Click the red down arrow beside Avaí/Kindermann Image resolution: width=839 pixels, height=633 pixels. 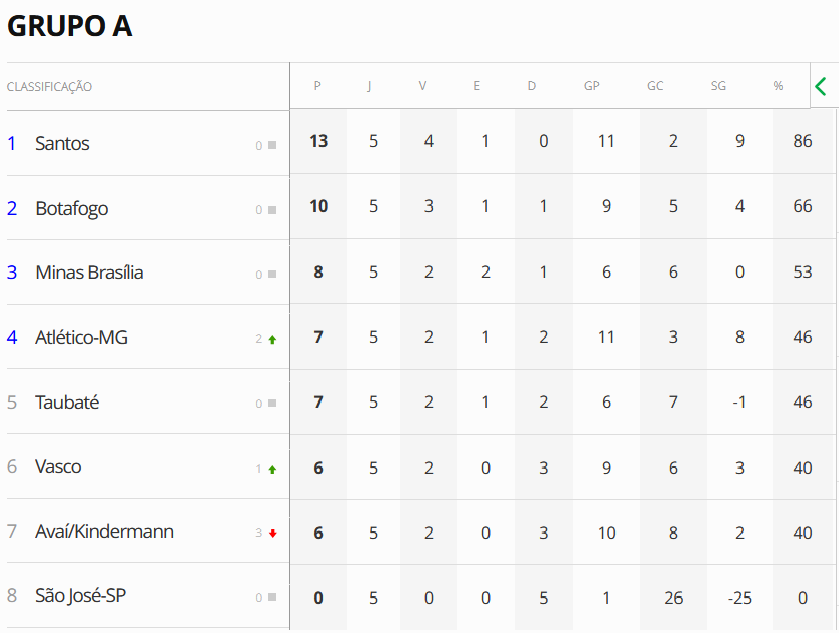pos(272,533)
